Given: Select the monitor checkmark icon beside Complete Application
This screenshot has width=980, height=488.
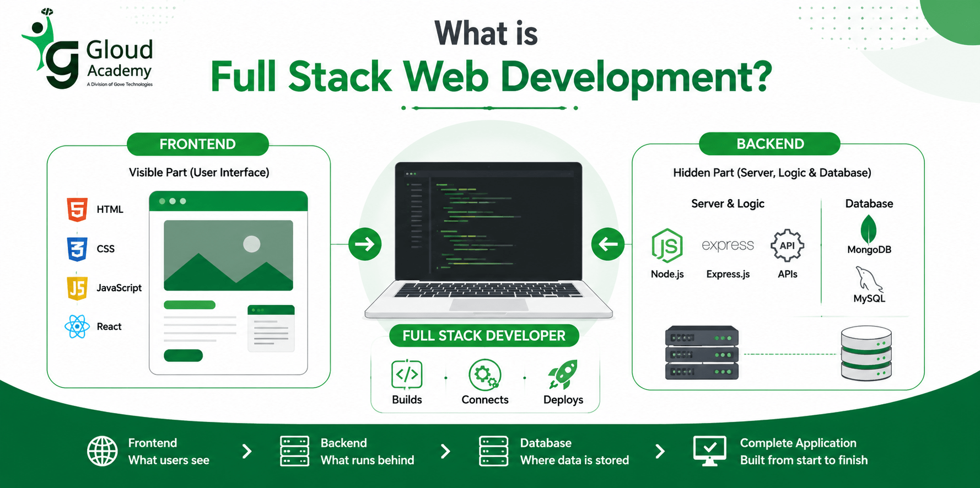Looking at the screenshot, I should pos(709,451).
